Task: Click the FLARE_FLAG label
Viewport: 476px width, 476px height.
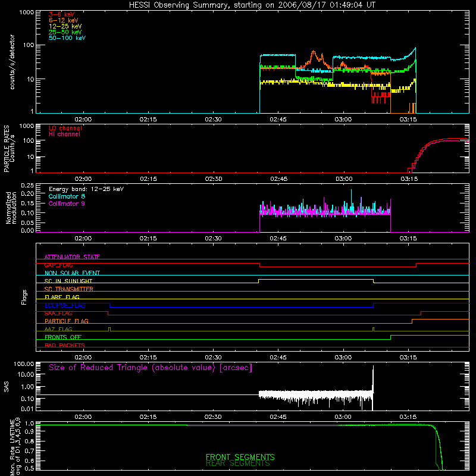Action: click(x=62, y=297)
